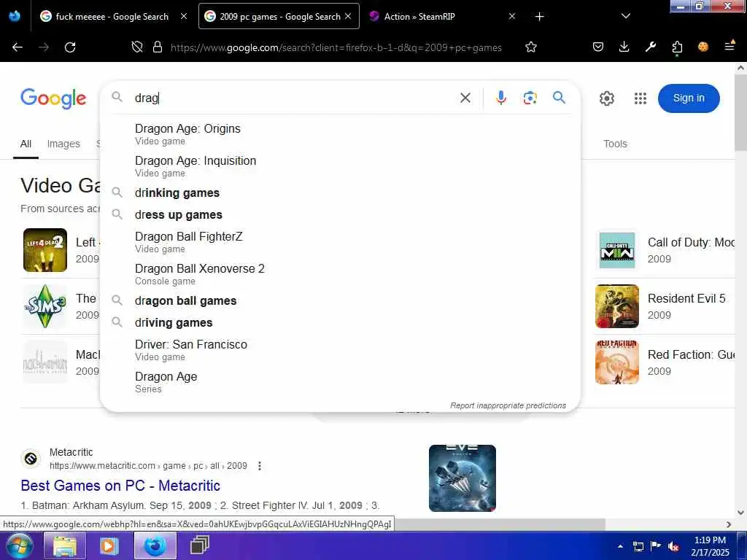The width and height of the screenshot is (747, 560).
Task: Open the extensions puzzle piece icon
Action: [677, 47]
